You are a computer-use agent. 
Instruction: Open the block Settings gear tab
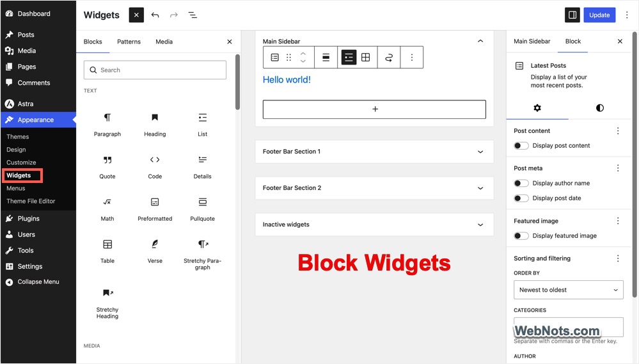point(537,108)
